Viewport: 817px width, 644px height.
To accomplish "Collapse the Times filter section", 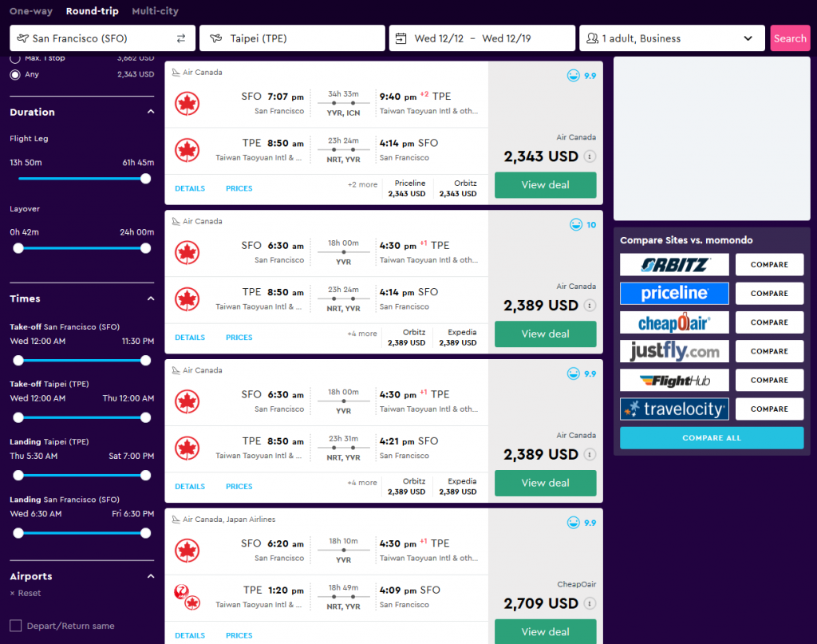I will coord(151,298).
